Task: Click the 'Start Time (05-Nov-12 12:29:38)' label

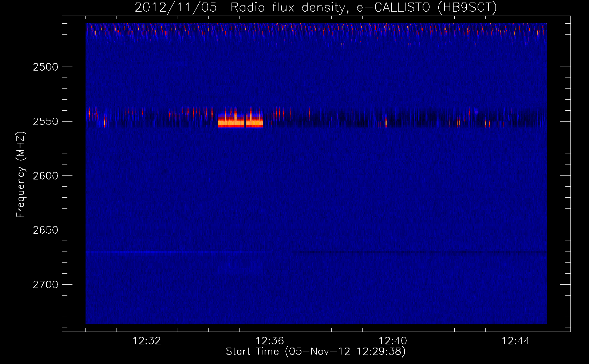Action: pyautogui.click(x=316, y=352)
